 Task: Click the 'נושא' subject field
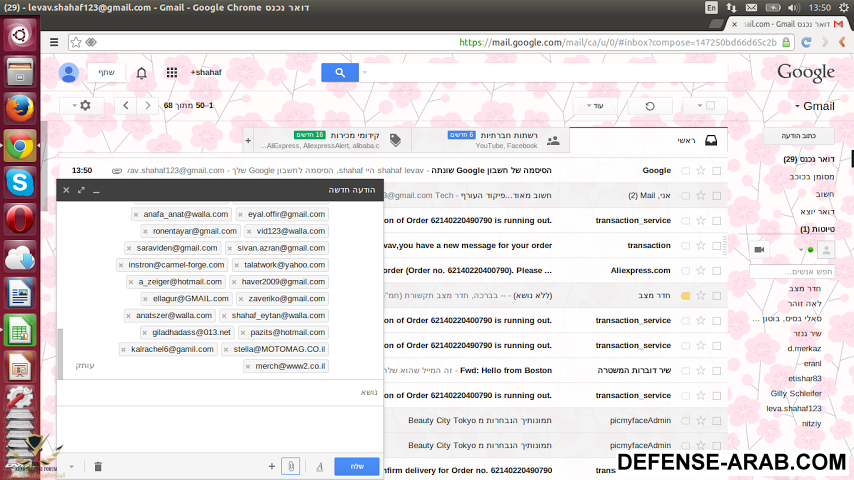220,393
